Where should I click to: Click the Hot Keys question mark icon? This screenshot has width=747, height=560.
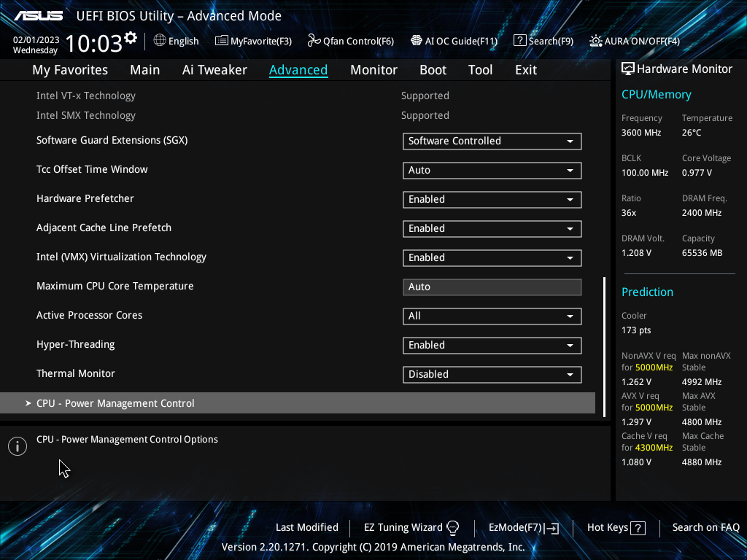pos(638,528)
